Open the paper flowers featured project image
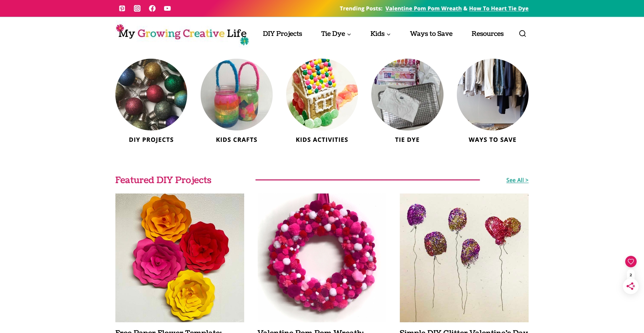Screen dimensions: 644x333 [x=180, y=258]
